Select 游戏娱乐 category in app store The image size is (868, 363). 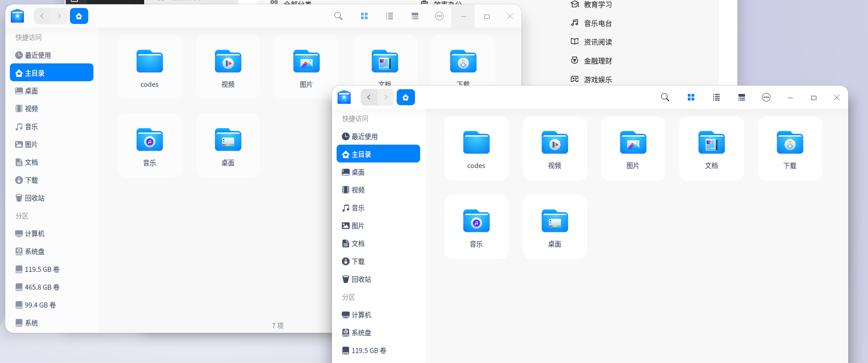tap(591, 79)
